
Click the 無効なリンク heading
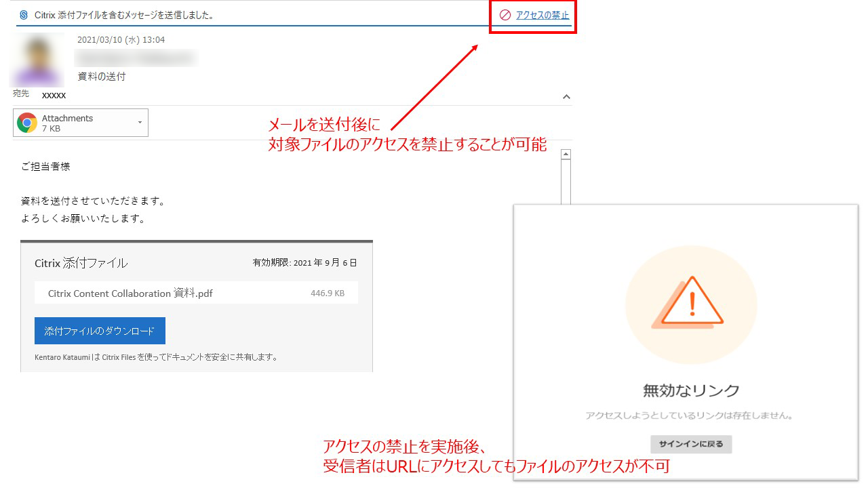pos(691,390)
